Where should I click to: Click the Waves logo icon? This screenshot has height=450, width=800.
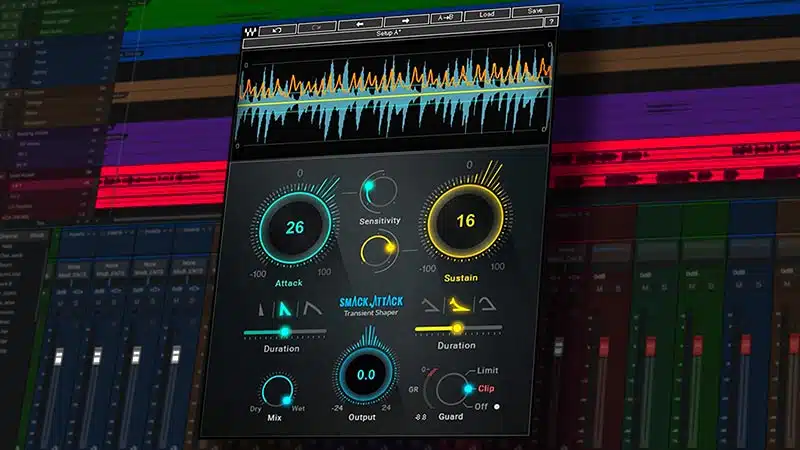pos(250,32)
